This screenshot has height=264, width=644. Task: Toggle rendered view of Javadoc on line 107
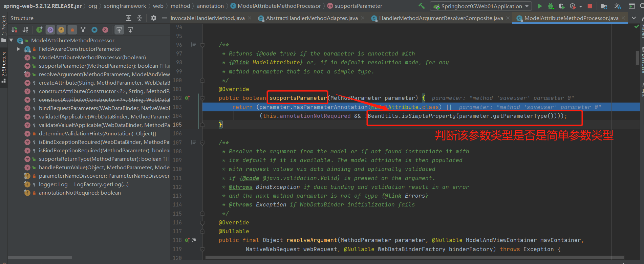point(194,142)
